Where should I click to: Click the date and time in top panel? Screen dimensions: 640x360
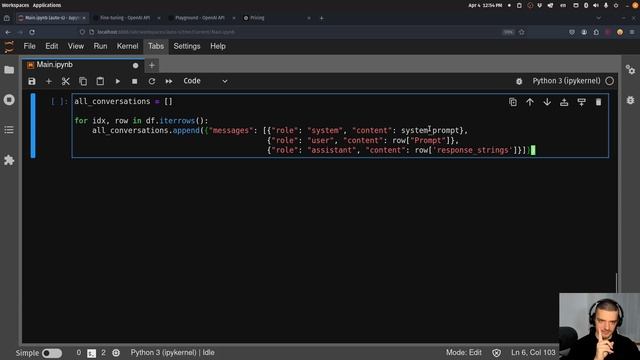[485, 5]
